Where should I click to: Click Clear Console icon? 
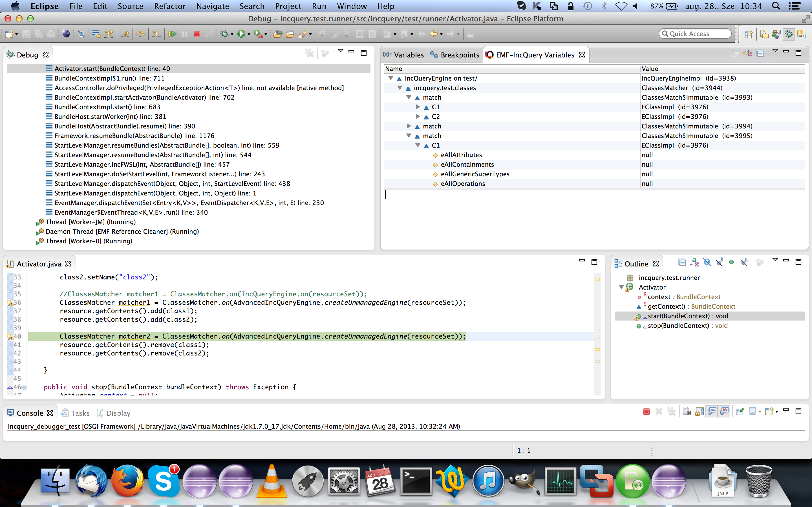click(687, 412)
